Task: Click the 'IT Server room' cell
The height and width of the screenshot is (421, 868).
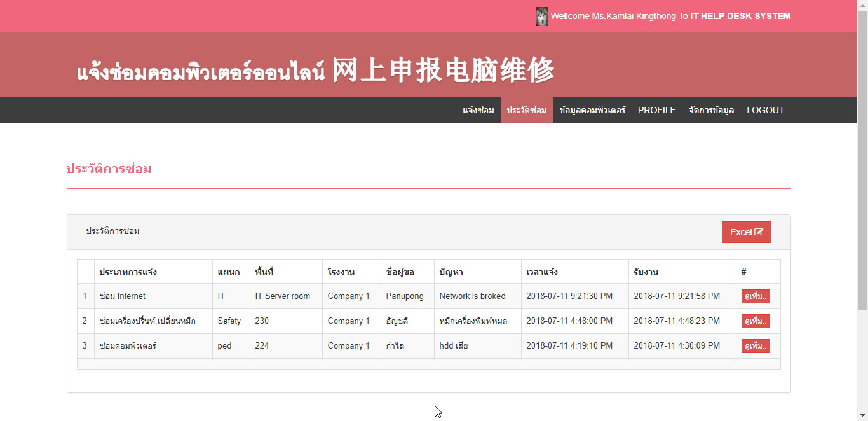Action: pyautogui.click(x=286, y=296)
